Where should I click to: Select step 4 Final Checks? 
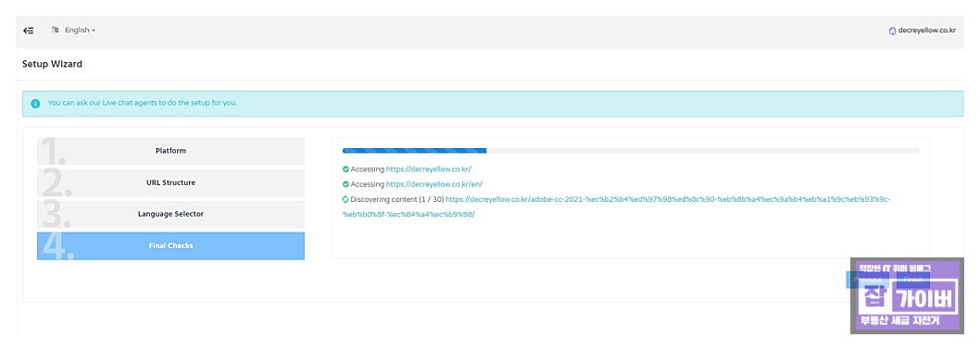(x=170, y=245)
